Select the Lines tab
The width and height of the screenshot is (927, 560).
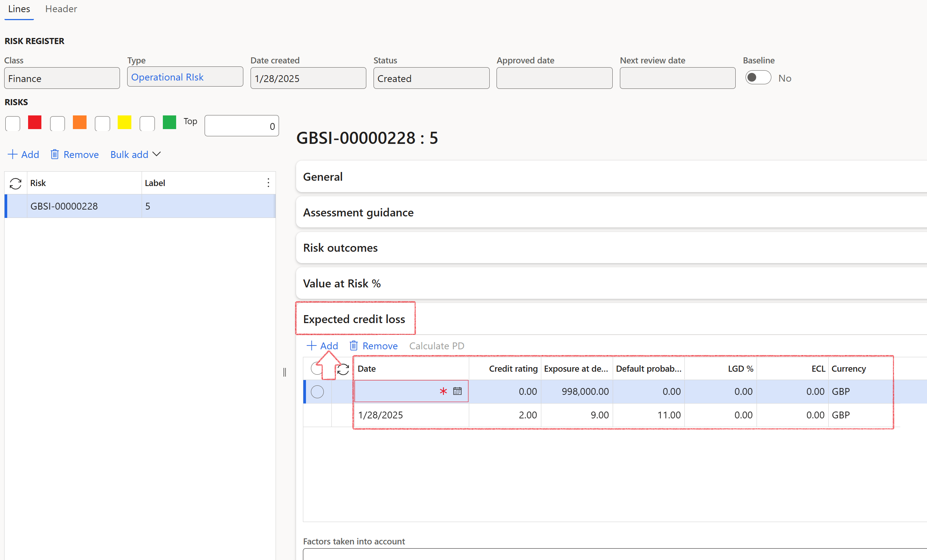click(19, 9)
